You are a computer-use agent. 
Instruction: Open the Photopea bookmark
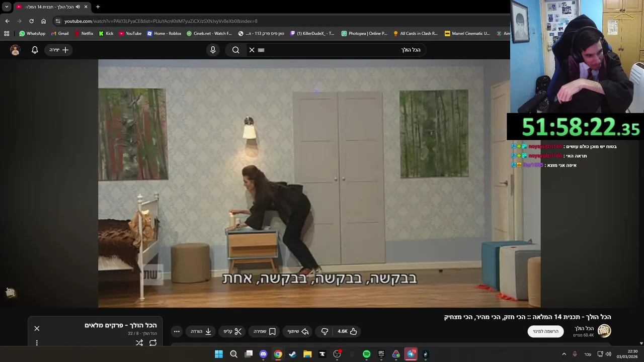364,34
